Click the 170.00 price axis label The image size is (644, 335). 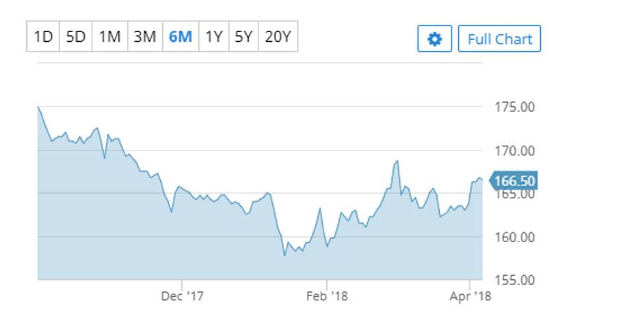click(x=515, y=151)
